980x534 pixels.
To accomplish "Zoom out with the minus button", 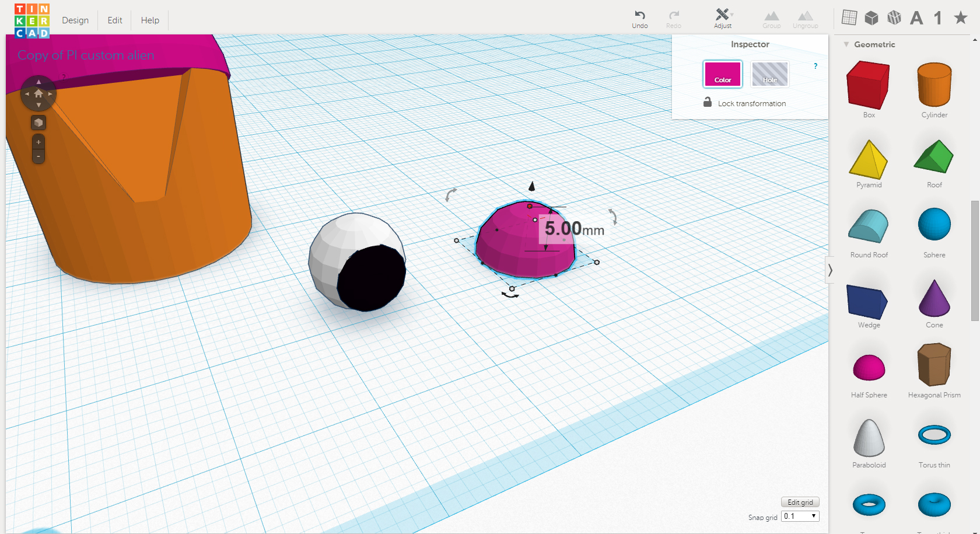I will pyautogui.click(x=38, y=156).
